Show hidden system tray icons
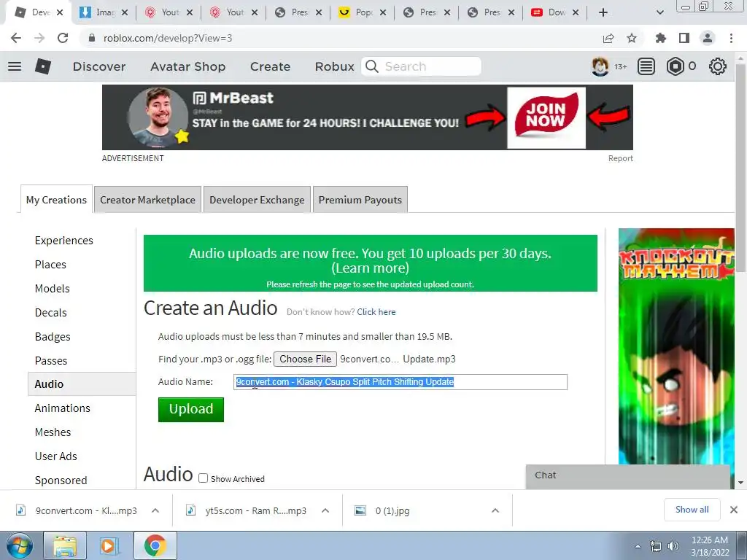This screenshot has height=560, width=747. pyautogui.click(x=638, y=546)
